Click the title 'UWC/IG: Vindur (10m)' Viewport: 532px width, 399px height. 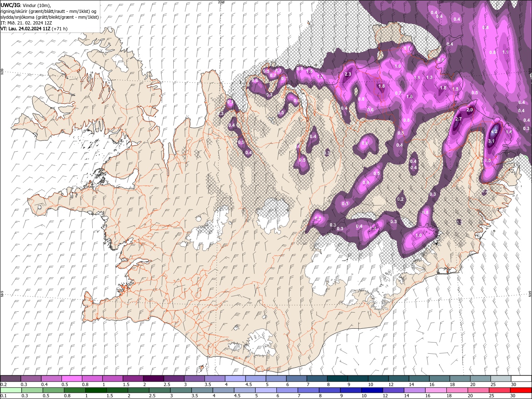(x=26, y=5)
